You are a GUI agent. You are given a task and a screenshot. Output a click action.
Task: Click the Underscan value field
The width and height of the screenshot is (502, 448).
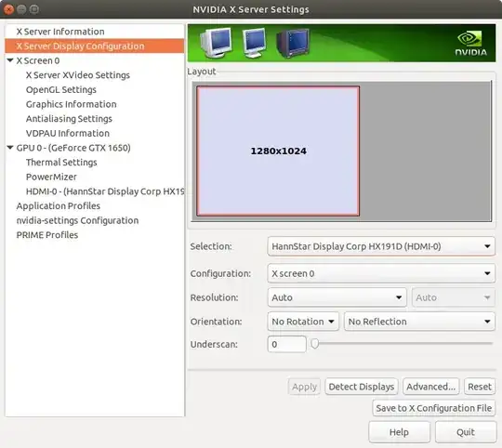coord(286,344)
